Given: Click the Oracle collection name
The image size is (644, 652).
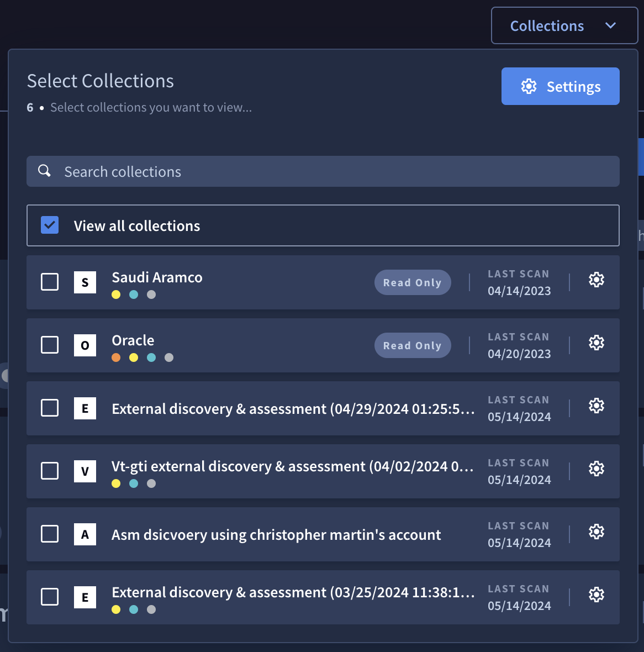Looking at the screenshot, I should tap(133, 340).
